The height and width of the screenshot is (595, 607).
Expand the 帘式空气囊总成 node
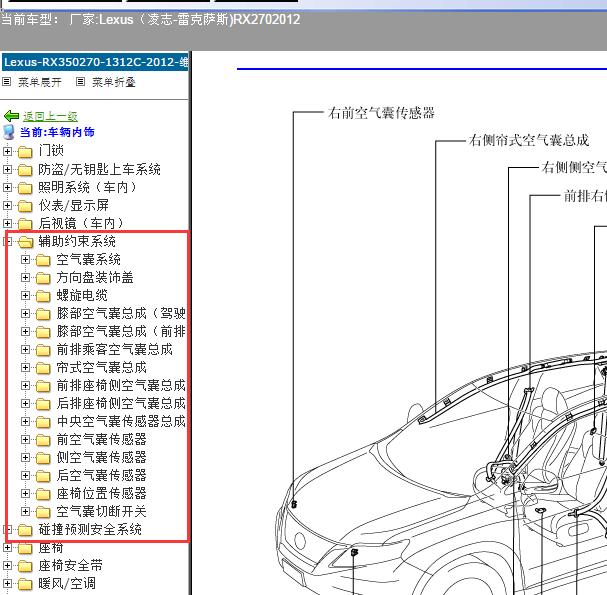pos(25,367)
